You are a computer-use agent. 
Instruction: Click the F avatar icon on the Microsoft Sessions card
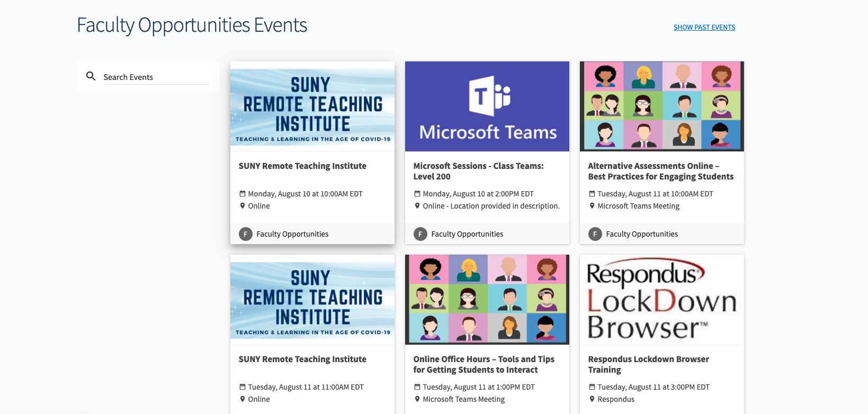(420, 234)
